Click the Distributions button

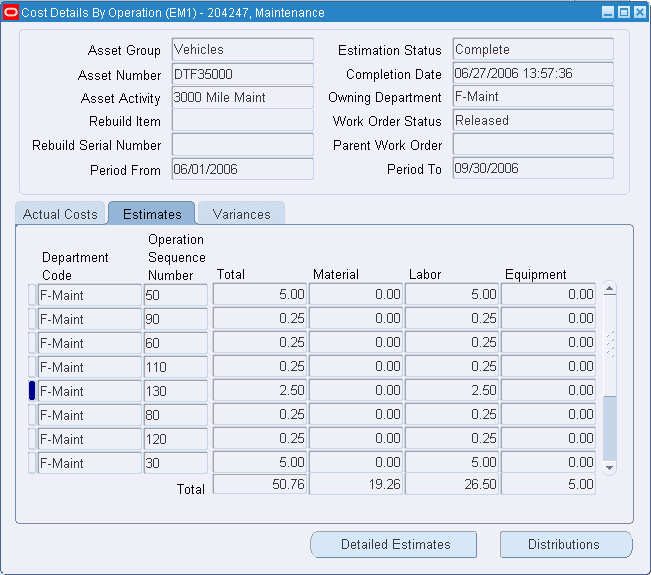566,544
